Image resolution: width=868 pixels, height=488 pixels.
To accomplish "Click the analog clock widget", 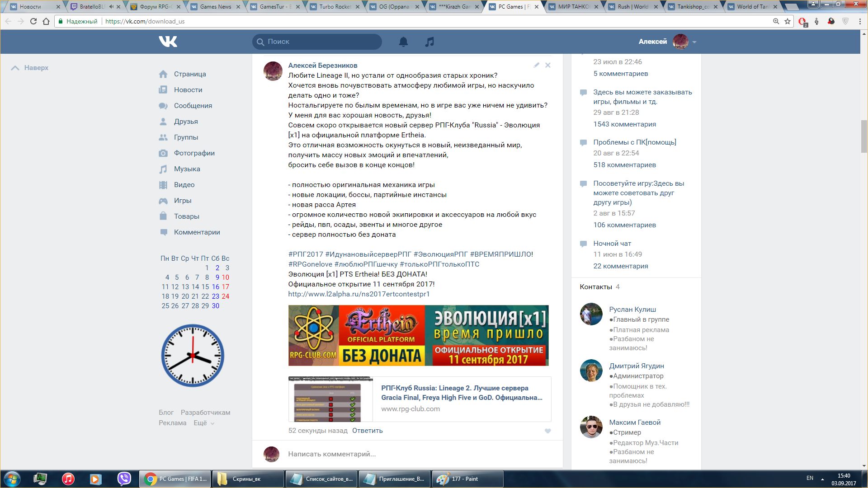I will click(193, 356).
